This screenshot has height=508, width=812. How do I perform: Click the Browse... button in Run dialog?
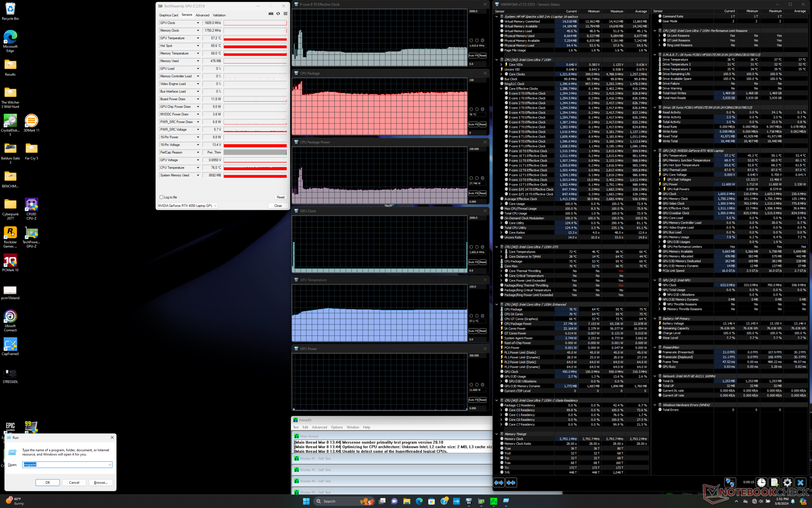[x=101, y=483]
